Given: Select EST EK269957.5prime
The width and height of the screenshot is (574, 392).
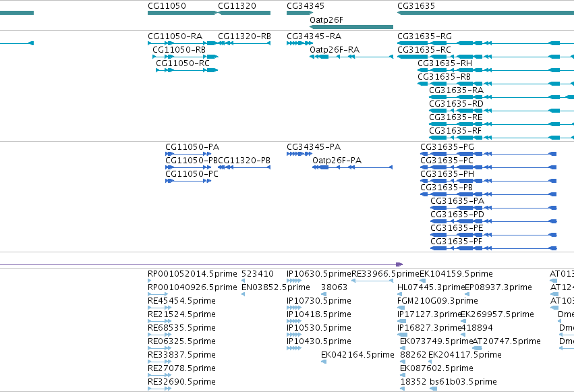Looking at the screenshot, I should (x=497, y=315).
